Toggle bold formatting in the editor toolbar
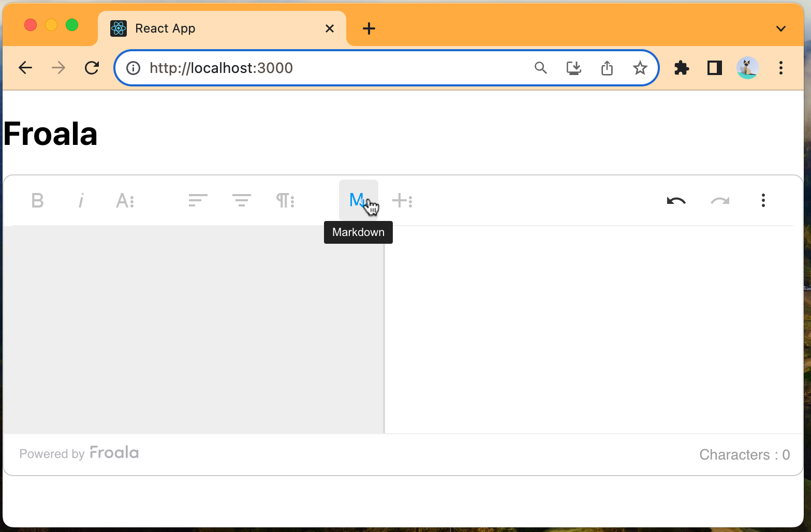This screenshot has width=811, height=532. [x=37, y=201]
